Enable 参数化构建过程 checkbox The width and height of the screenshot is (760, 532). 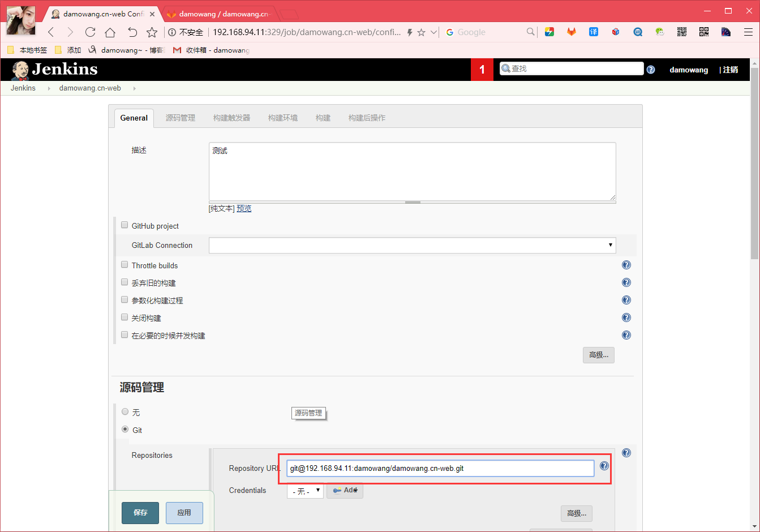[124, 299]
